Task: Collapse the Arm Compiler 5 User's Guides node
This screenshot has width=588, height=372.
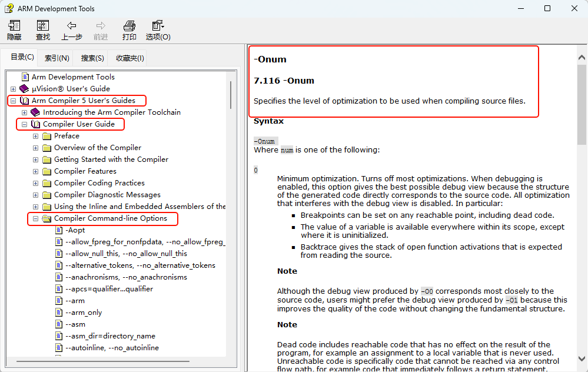Action: pyautogui.click(x=13, y=101)
